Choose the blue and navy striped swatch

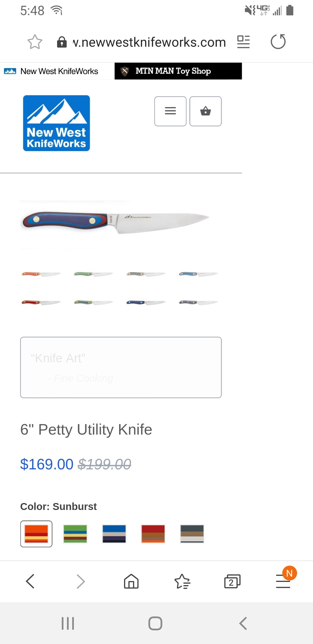[114, 534]
